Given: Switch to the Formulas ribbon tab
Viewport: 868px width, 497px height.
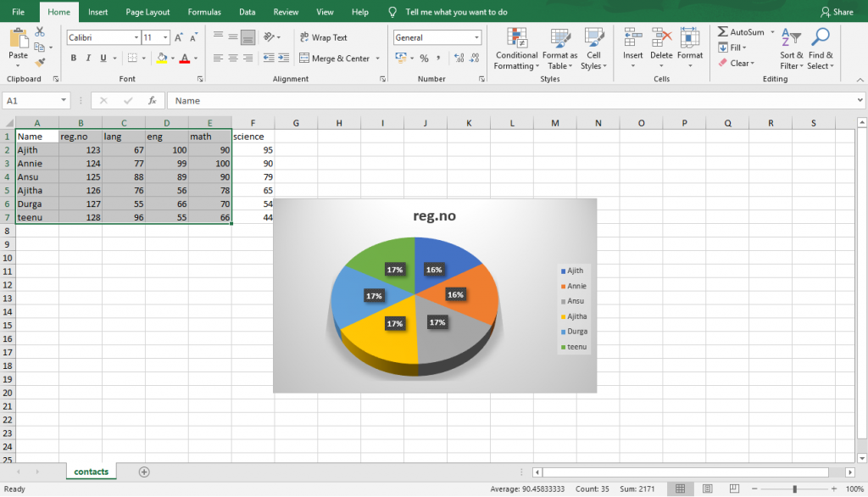Looking at the screenshot, I should (x=203, y=12).
